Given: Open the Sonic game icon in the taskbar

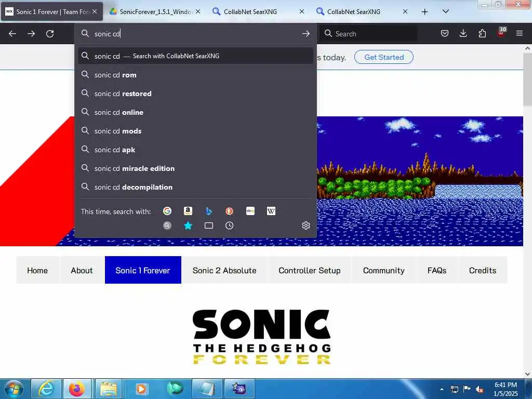Looking at the screenshot, I should coord(239,389).
